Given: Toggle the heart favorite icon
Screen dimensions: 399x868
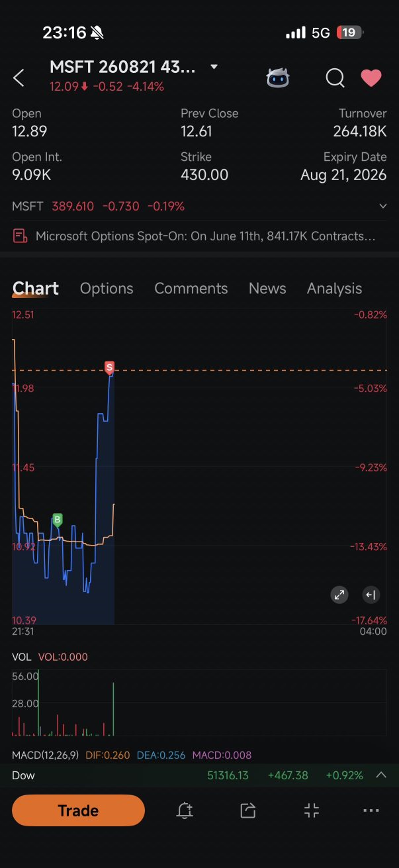Looking at the screenshot, I should point(371,78).
